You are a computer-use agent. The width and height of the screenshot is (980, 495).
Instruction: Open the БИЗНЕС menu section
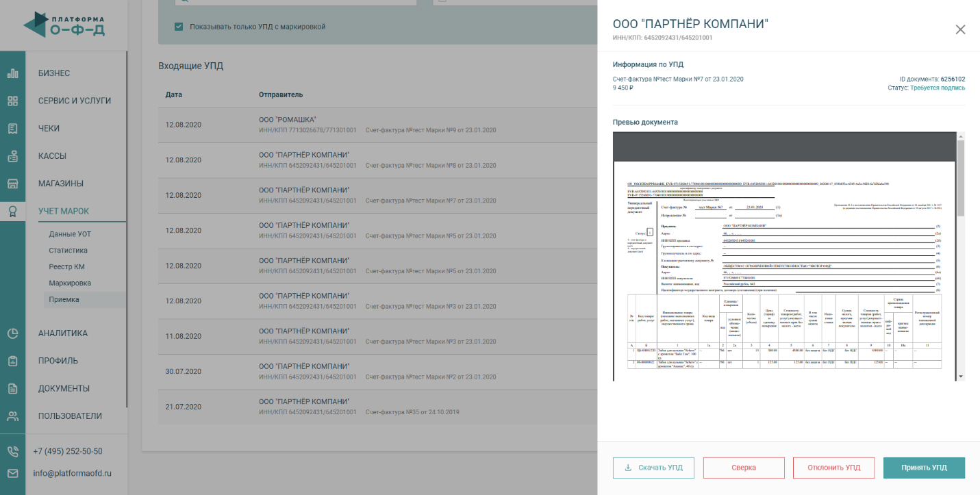(54, 73)
